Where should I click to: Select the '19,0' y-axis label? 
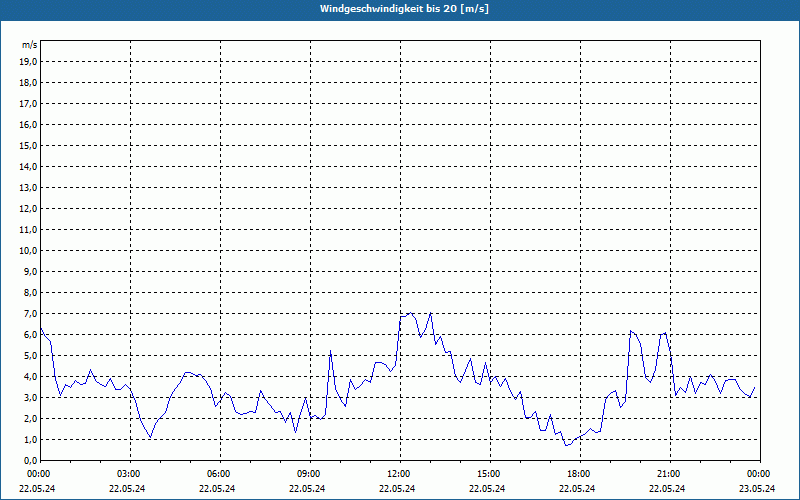[x=29, y=62]
